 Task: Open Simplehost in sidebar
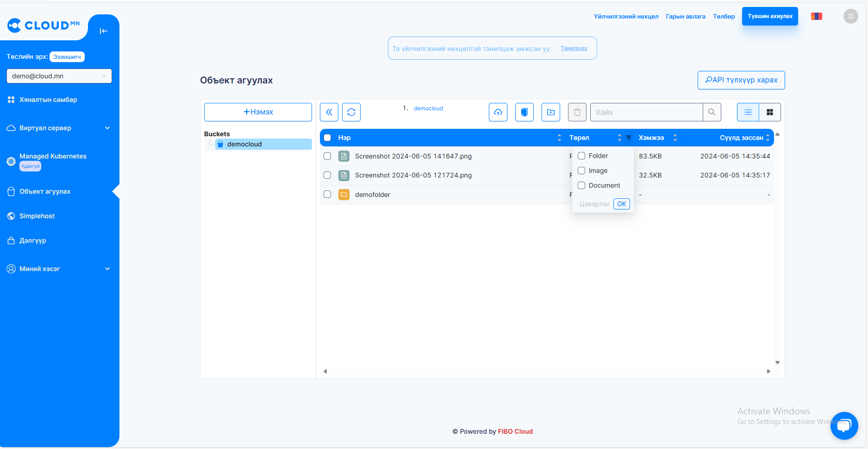click(x=37, y=216)
